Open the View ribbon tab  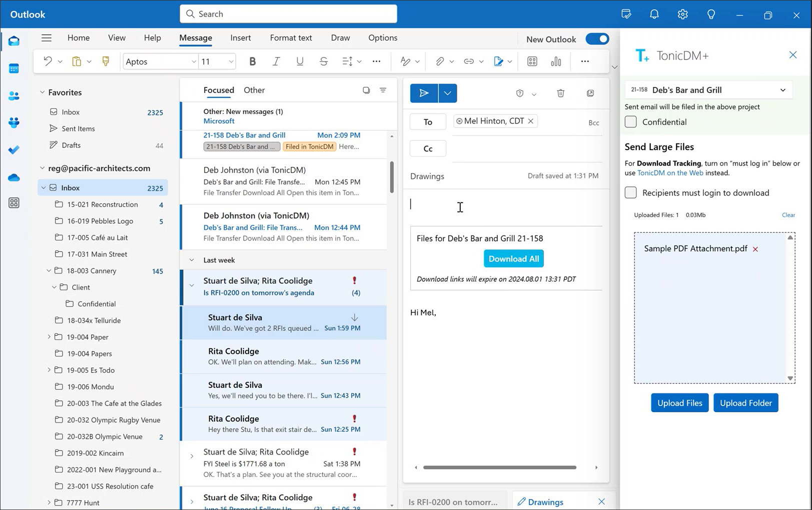tap(117, 38)
